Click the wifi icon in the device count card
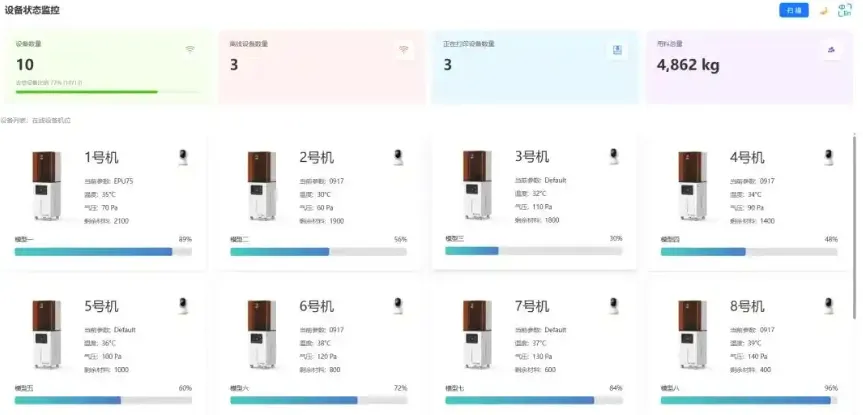863x415 pixels. click(x=190, y=50)
